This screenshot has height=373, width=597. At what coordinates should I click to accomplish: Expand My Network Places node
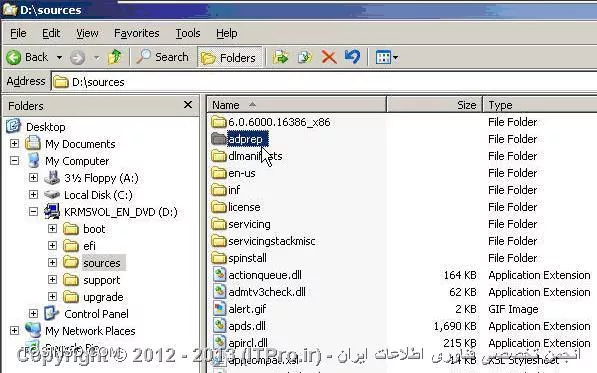14,330
